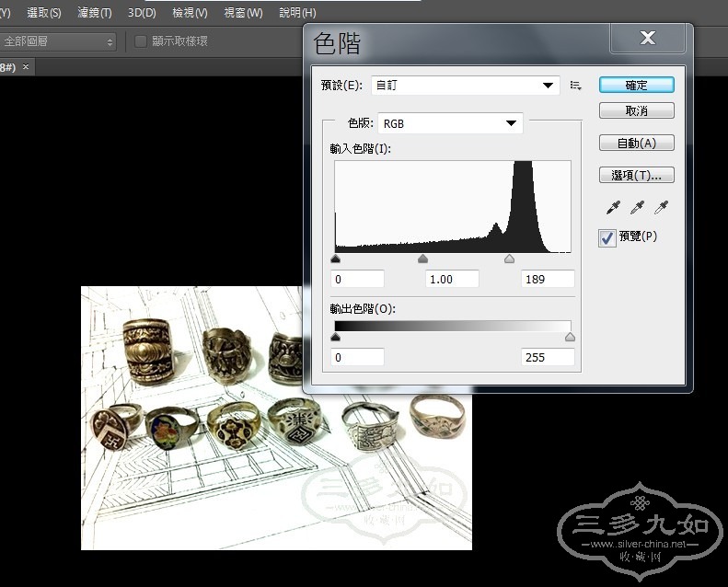
Task: Select the gray point eyedropper
Action: click(637, 209)
